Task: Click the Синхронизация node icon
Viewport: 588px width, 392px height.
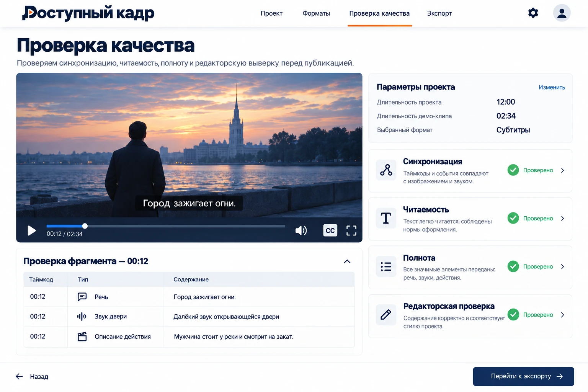Action: 386,170
